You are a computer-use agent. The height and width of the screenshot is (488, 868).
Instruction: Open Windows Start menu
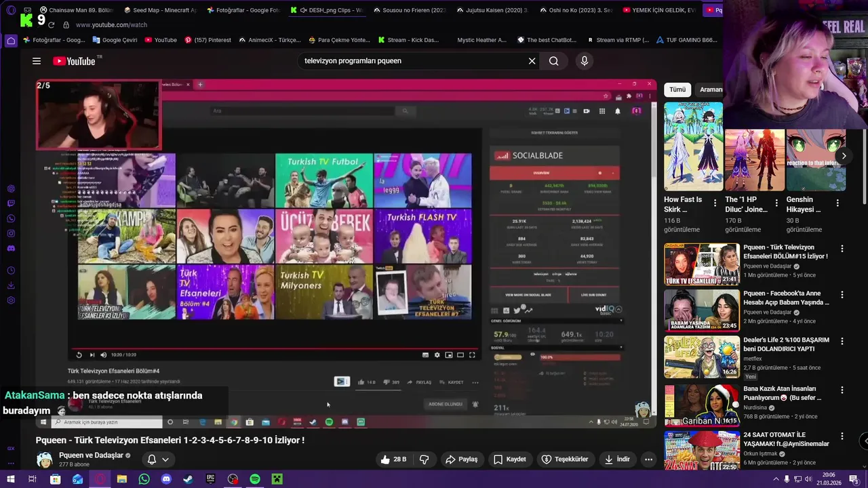10,479
